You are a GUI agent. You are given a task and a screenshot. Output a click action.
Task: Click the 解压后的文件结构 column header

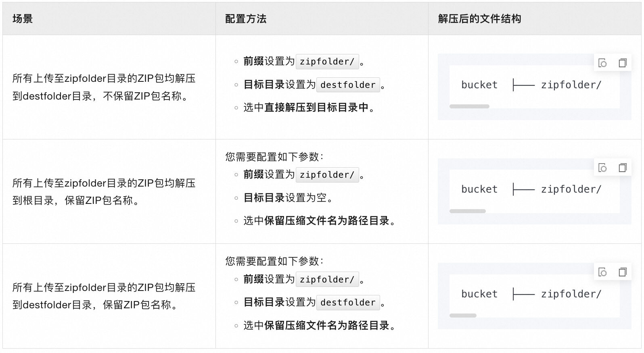[x=479, y=19]
